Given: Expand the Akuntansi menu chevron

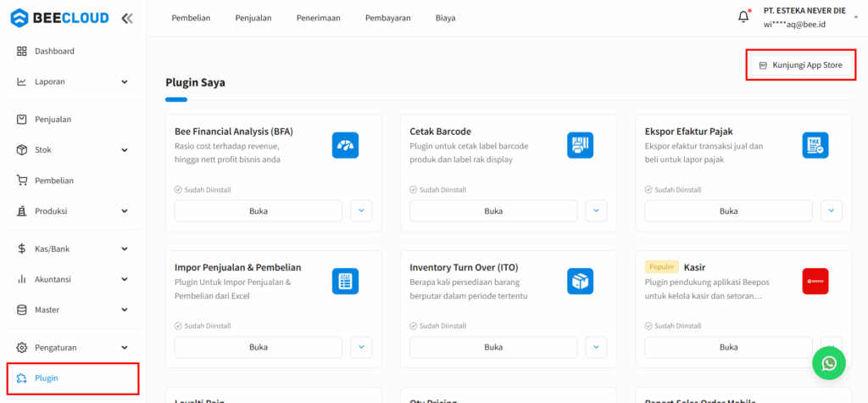Looking at the screenshot, I should [124, 279].
